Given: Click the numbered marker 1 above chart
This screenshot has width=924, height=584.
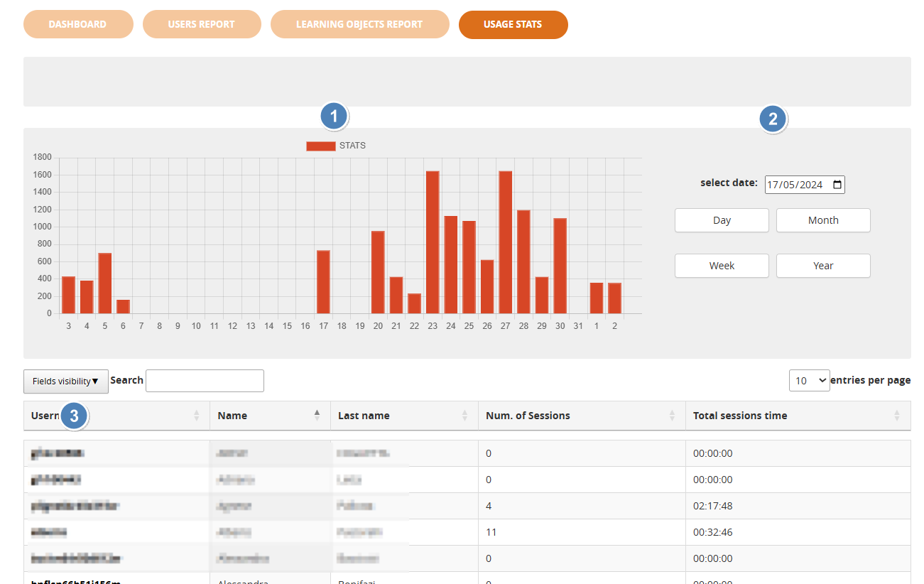Looking at the screenshot, I should (x=334, y=116).
